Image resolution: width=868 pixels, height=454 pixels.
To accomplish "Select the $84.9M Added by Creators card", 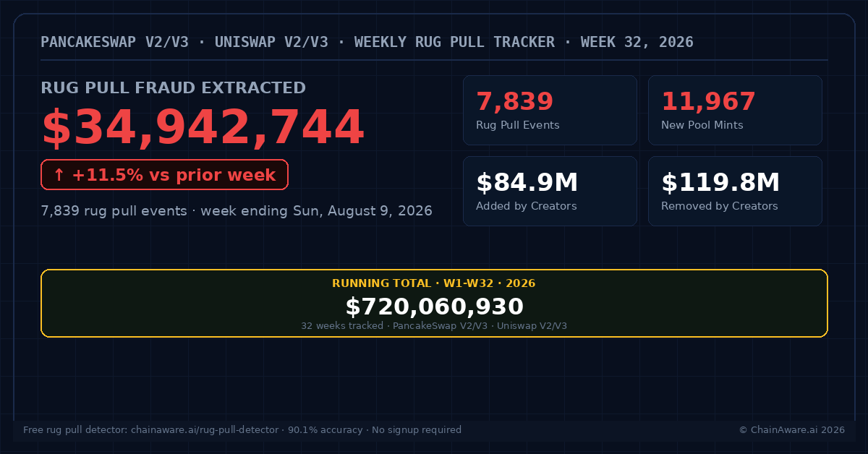I will [x=550, y=192].
